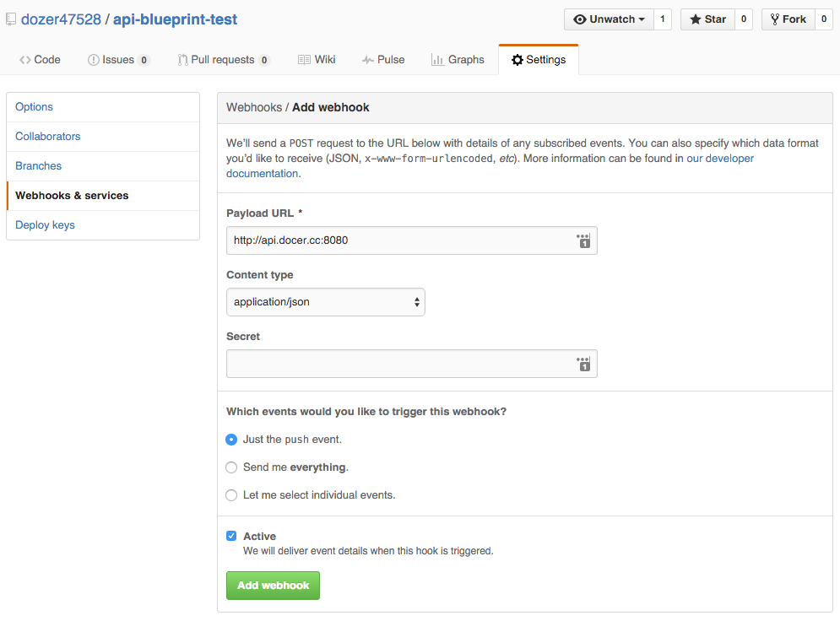Open the Unwatch dropdown
The image size is (840, 621).
click(609, 19)
